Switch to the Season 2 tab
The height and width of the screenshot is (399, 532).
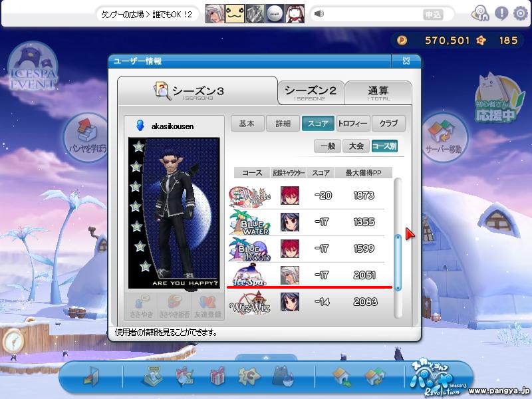311,92
